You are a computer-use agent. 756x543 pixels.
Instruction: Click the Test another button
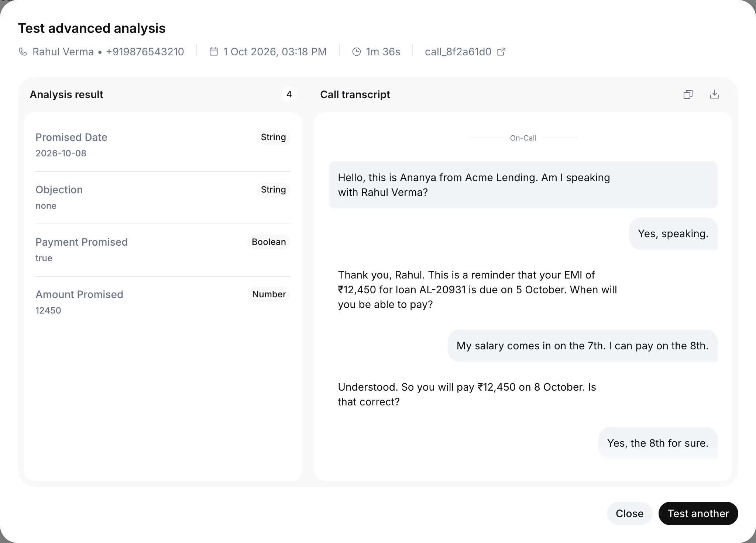tap(698, 513)
